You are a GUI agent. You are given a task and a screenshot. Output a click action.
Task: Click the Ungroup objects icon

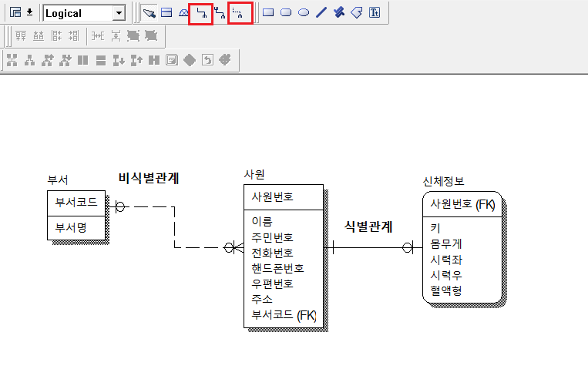[151, 36]
